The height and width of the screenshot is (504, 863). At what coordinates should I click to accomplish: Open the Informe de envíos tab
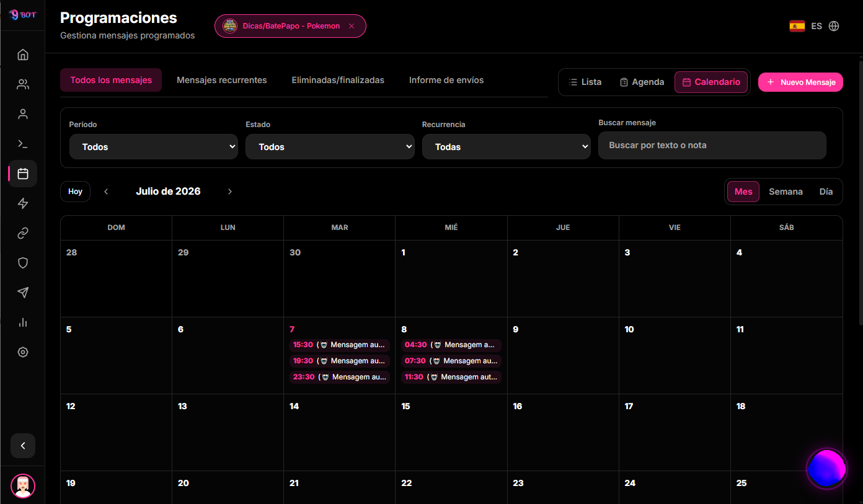[x=446, y=80]
